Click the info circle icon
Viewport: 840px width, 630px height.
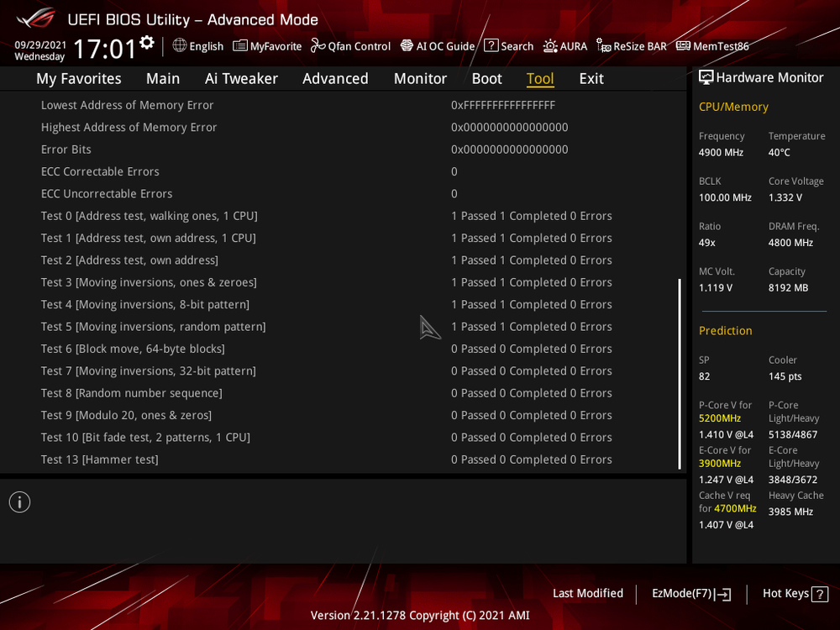[20, 502]
